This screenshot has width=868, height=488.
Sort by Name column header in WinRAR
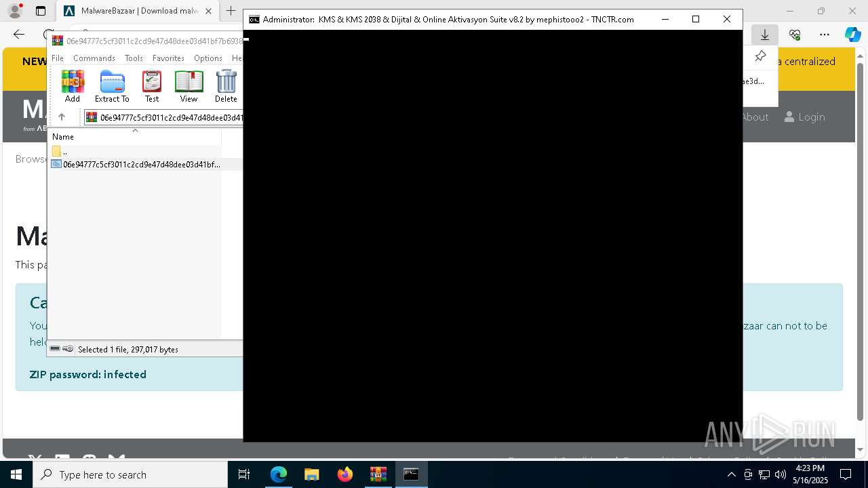click(135, 136)
